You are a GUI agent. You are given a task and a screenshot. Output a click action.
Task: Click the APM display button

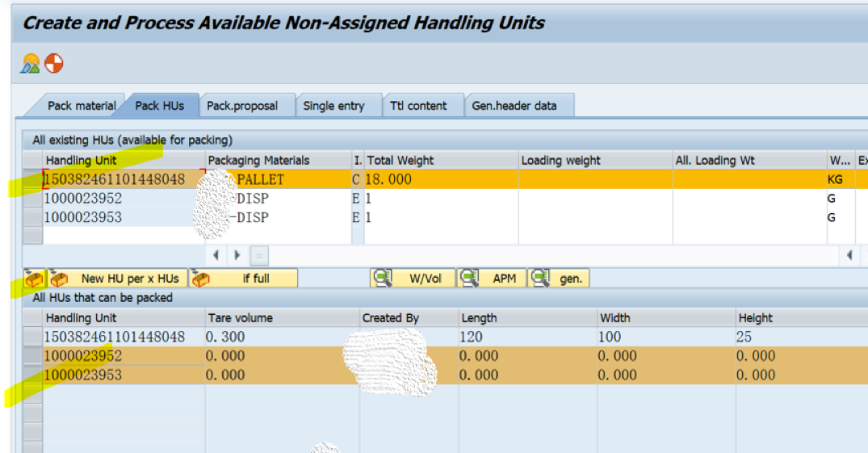point(492,278)
